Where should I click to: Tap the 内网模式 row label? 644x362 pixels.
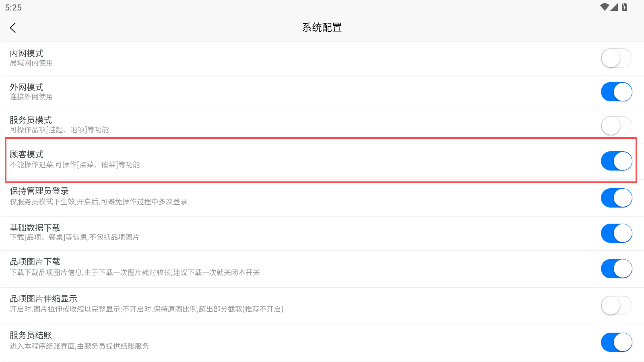click(27, 53)
